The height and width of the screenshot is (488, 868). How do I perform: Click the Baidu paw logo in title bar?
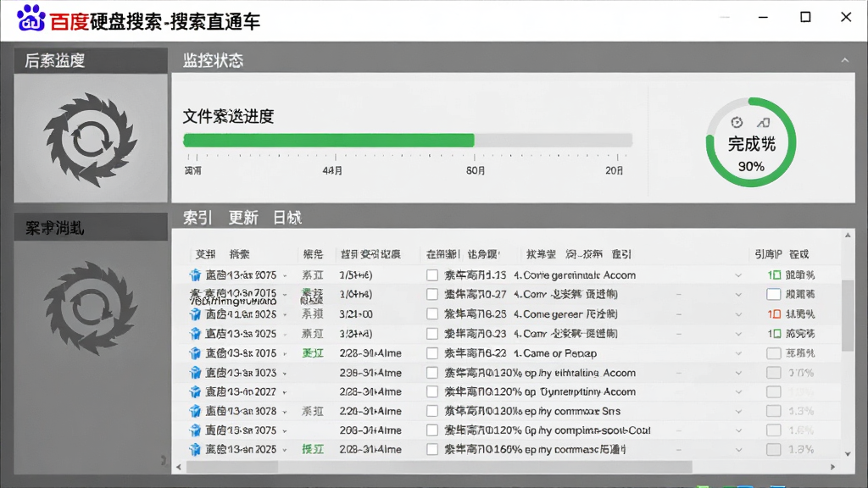click(31, 19)
